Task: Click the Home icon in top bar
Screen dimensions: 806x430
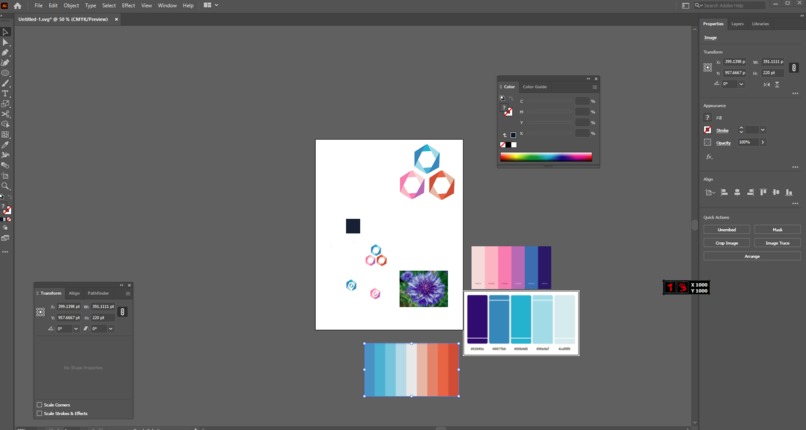Action: click(x=17, y=6)
